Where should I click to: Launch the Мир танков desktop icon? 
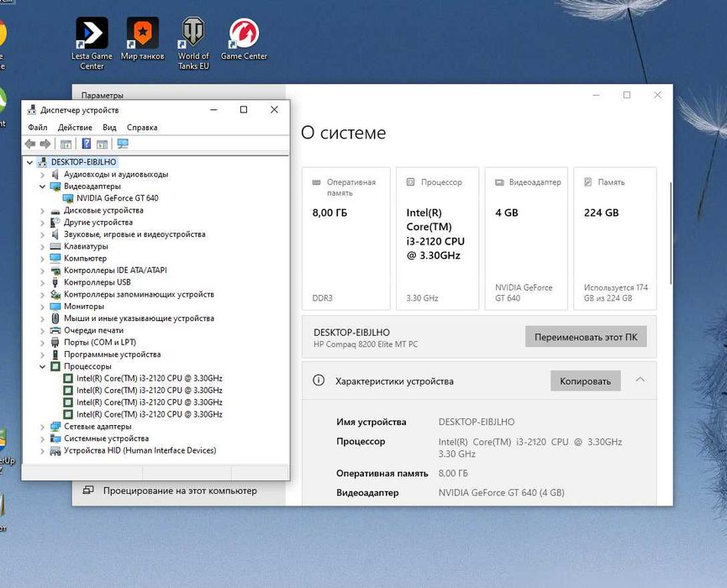tap(142, 39)
